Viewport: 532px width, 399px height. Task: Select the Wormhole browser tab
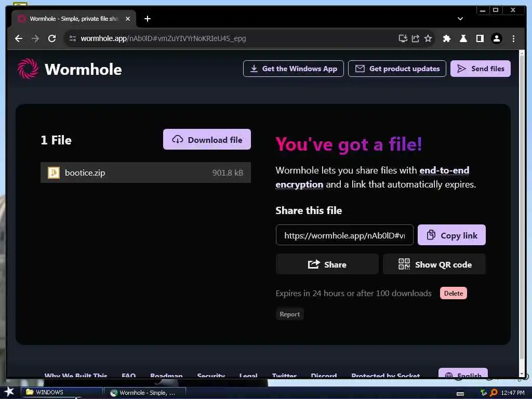point(74,19)
